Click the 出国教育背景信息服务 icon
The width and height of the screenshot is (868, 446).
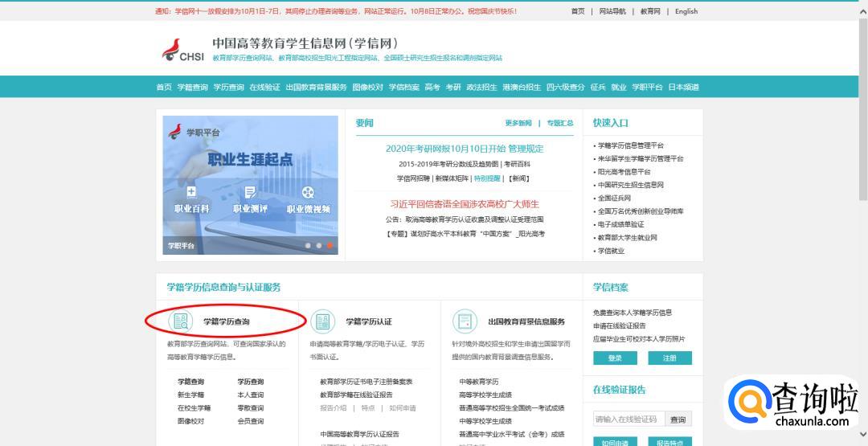[x=465, y=321]
